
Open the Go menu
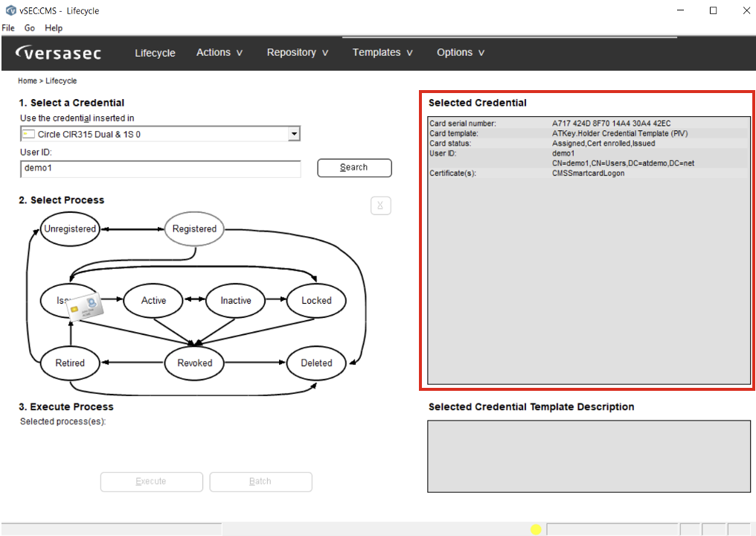pyautogui.click(x=30, y=28)
